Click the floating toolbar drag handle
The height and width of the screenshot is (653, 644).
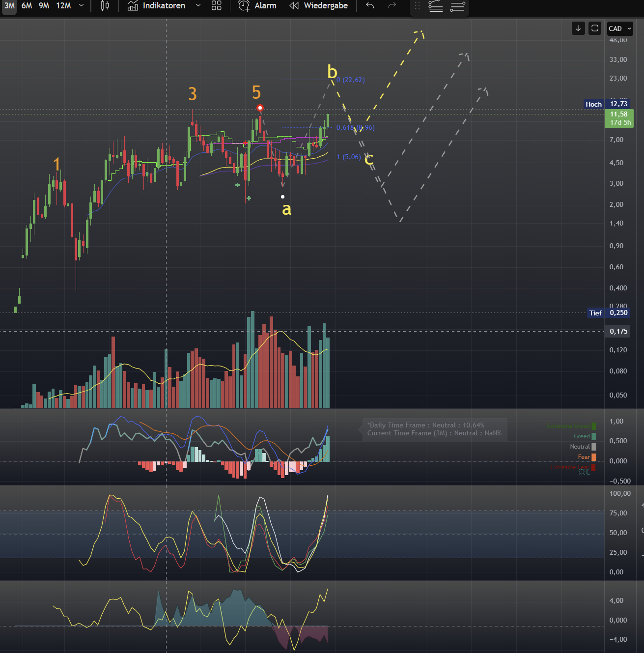(417, 6)
